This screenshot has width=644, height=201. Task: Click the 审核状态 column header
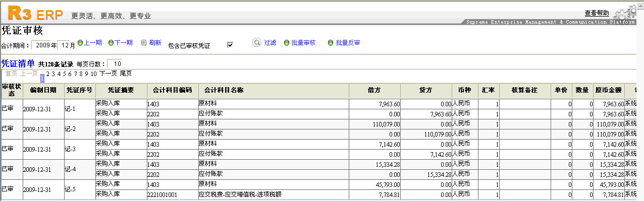(12, 91)
